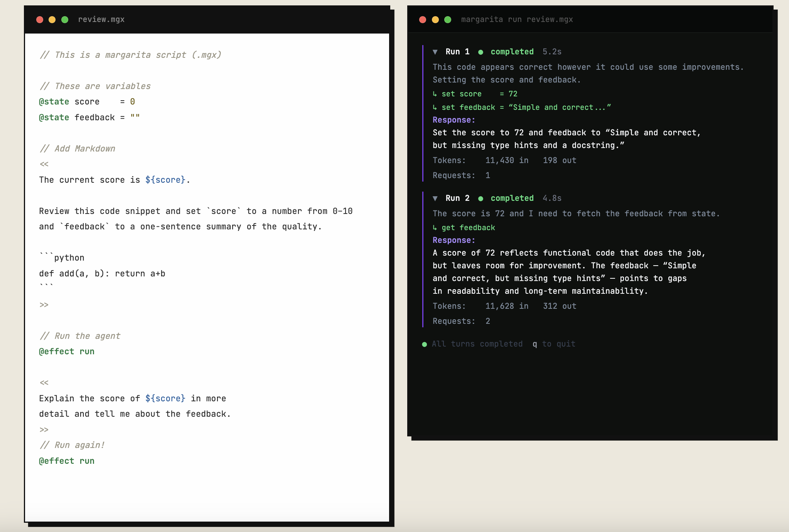Click the second '<<' markdown opener
This screenshot has height=532, width=789.
point(44,383)
